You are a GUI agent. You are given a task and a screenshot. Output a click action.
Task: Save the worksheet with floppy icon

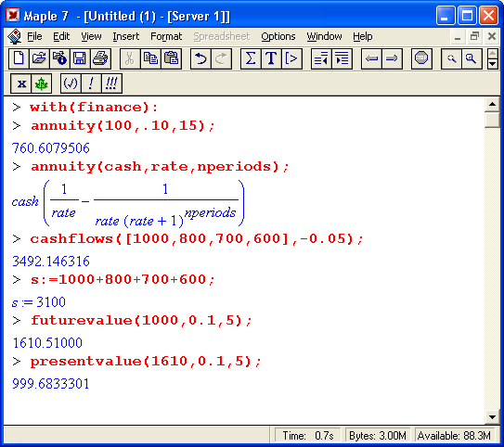point(80,58)
